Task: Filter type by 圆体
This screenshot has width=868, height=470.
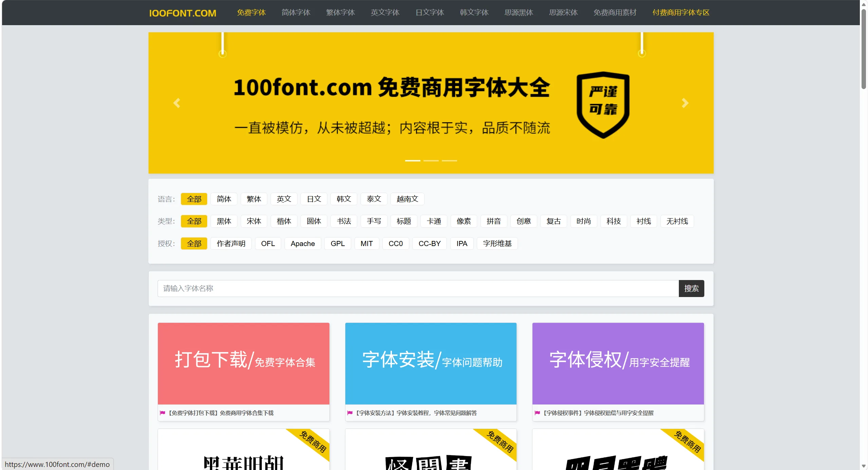Action: (x=314, y=221)
